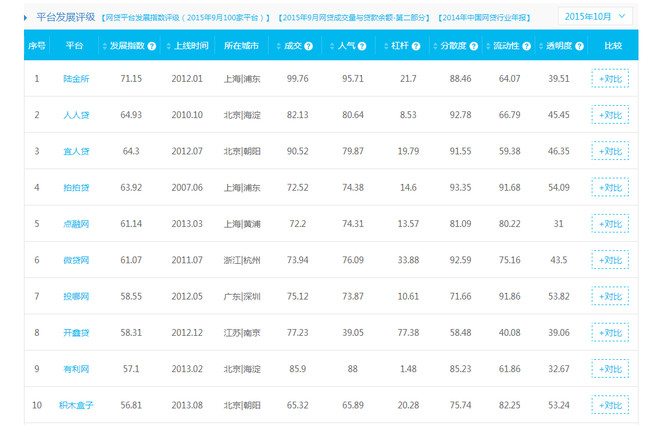660x425 pixels.
Task: Add 投哪网 to comparison with +对比
Action: 610,296
